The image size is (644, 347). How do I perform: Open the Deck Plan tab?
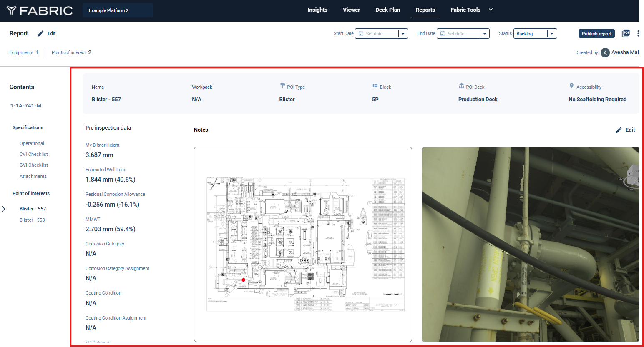coord(387,10)
